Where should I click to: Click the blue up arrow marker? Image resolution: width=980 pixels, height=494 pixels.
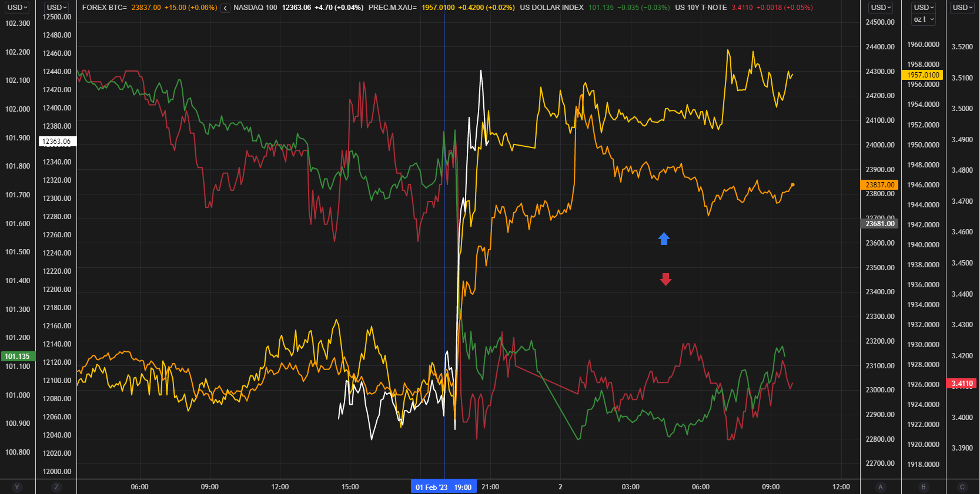click(664, 238)
